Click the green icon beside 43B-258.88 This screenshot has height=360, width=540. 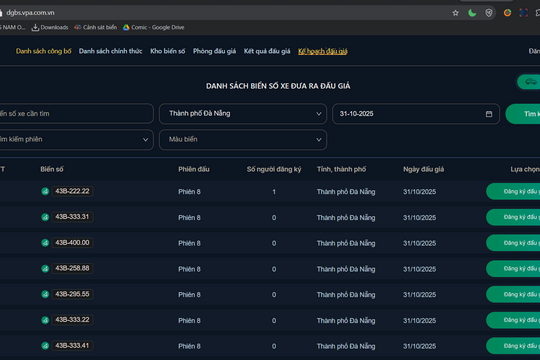click(x=45, y=269)
